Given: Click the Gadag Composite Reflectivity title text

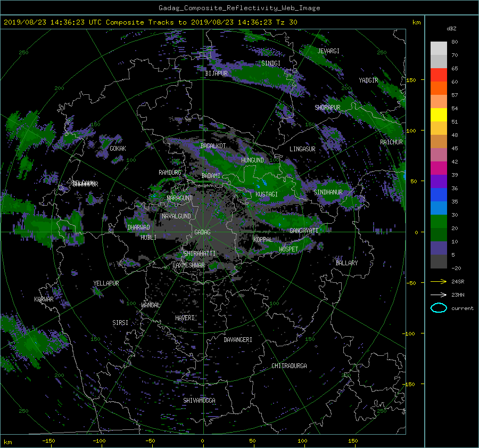Looking at the screenshot, I should [239, 8].
